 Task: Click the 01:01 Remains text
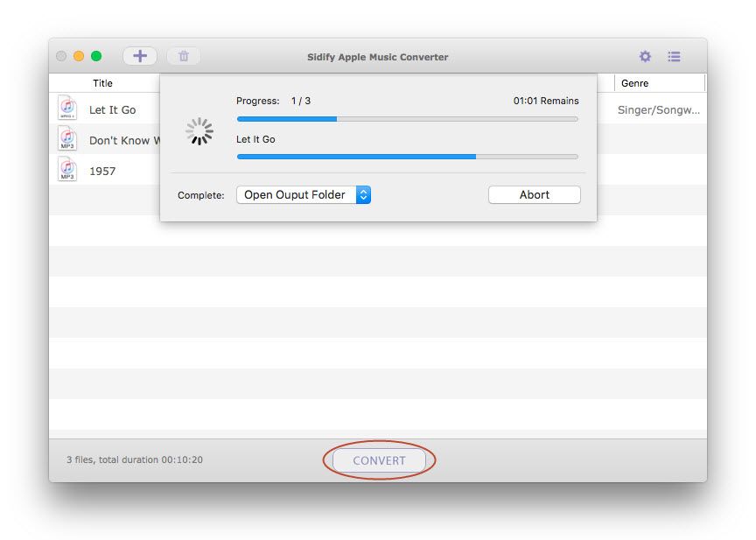tap(546, 101)
